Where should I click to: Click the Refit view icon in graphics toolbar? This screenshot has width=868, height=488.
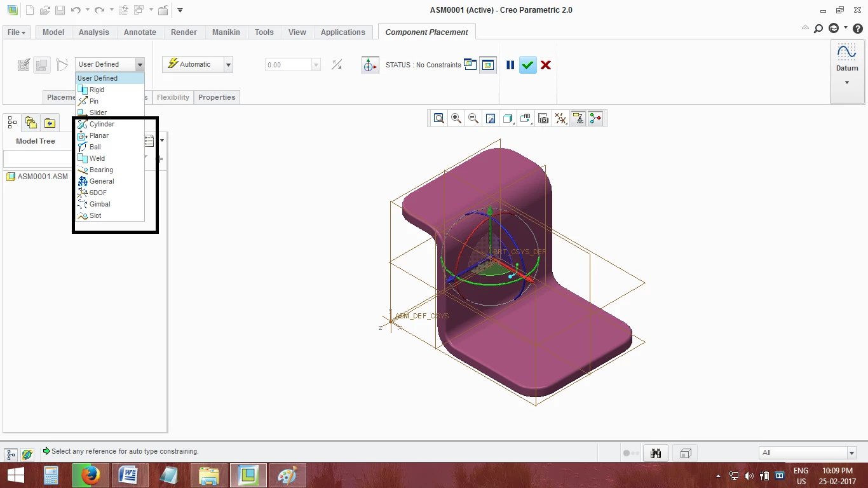coord(439,118)
